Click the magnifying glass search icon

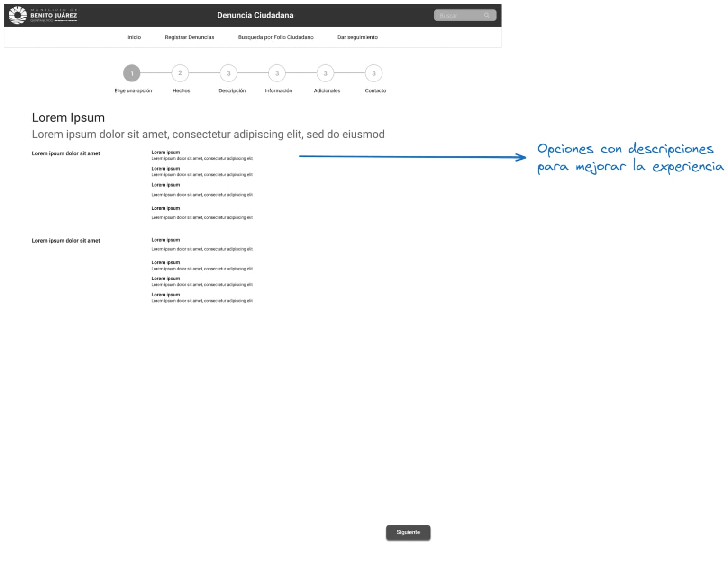[x=487, y=16]
